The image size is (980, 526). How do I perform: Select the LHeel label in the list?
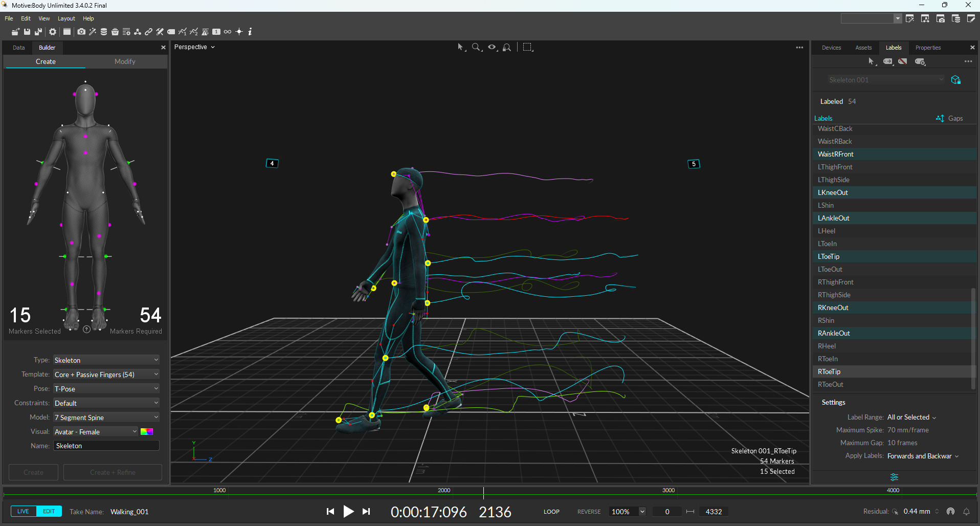pyautogui.click(x=827, y=231)
